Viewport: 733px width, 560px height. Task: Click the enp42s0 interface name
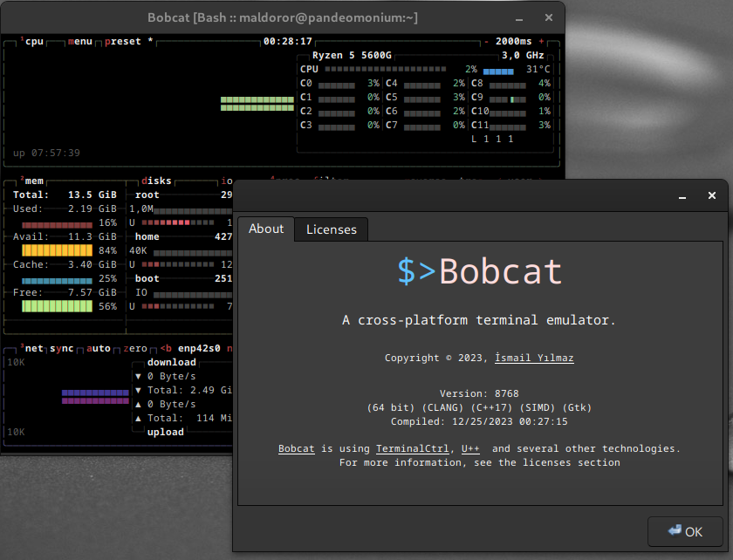click(199, 348)
